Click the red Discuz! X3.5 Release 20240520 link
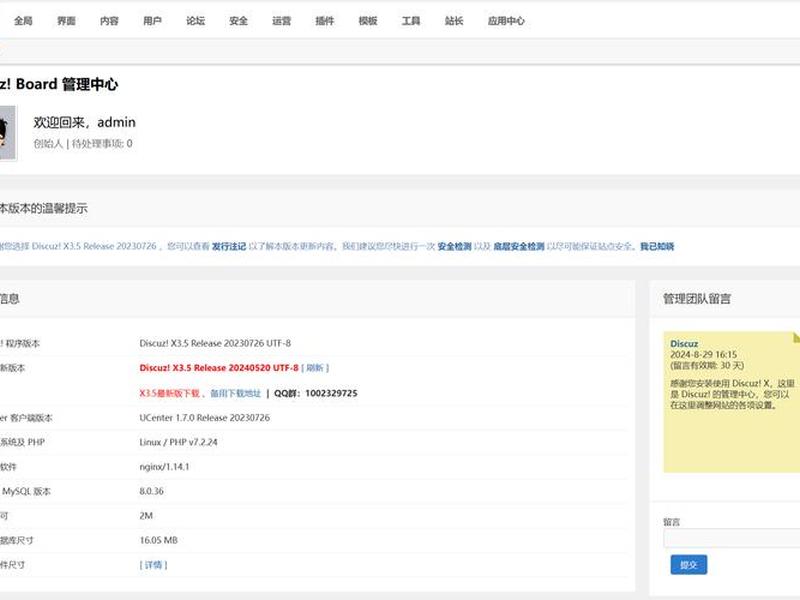Viewport: 800px width, 600px height. tap(219, 368)
